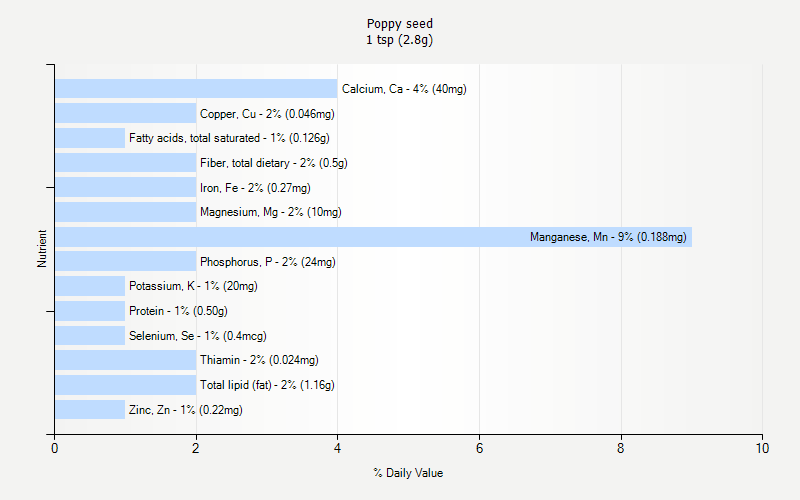Click the 'Poppy seed' chart title
This screenshot has height=500, width=800.
399,24
